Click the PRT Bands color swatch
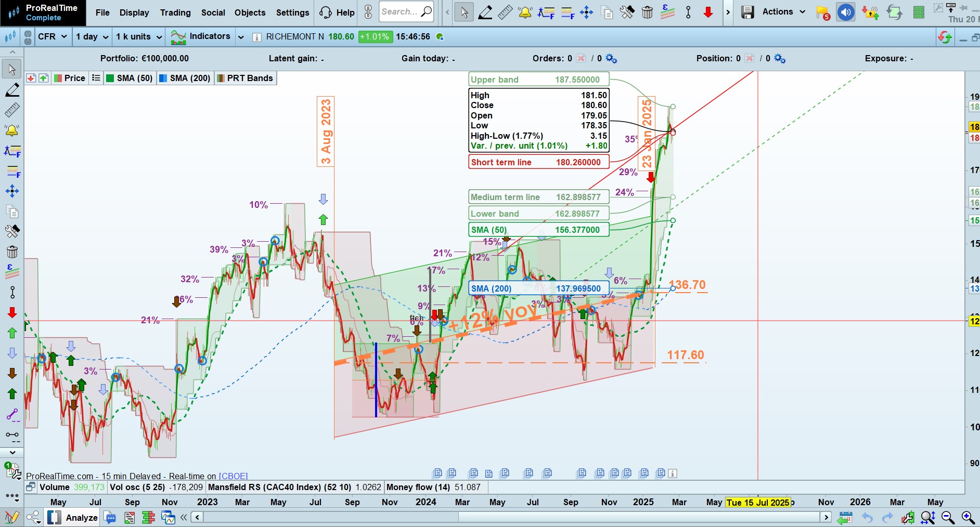This screenshot has width=980, height=527. coord(221,78)
